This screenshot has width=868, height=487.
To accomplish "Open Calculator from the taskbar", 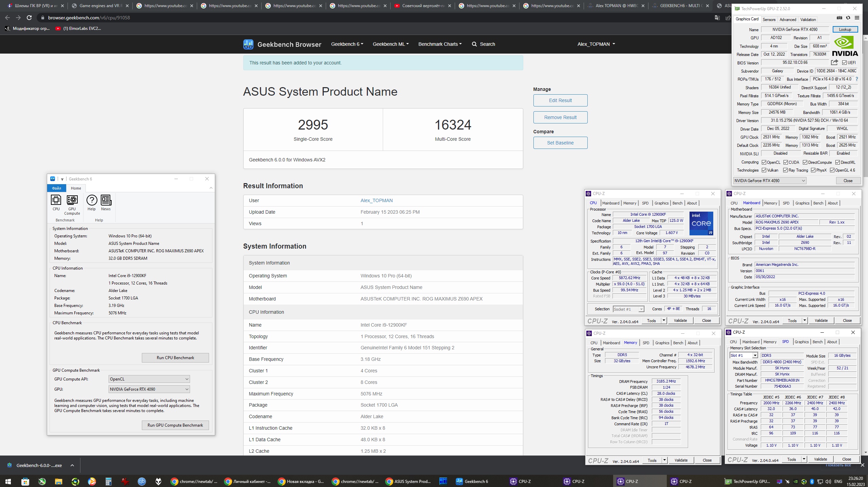I will (x=109, y=481).
